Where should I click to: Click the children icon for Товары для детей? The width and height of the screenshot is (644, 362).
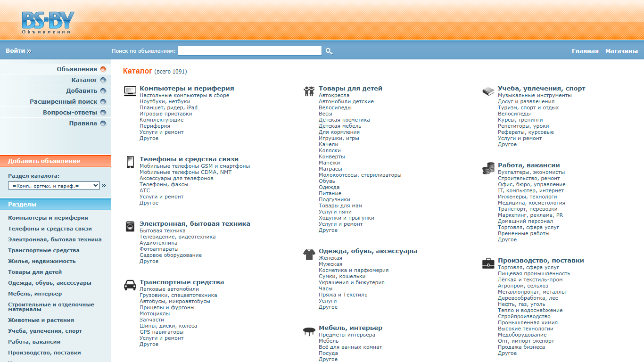tap(309, 91)
